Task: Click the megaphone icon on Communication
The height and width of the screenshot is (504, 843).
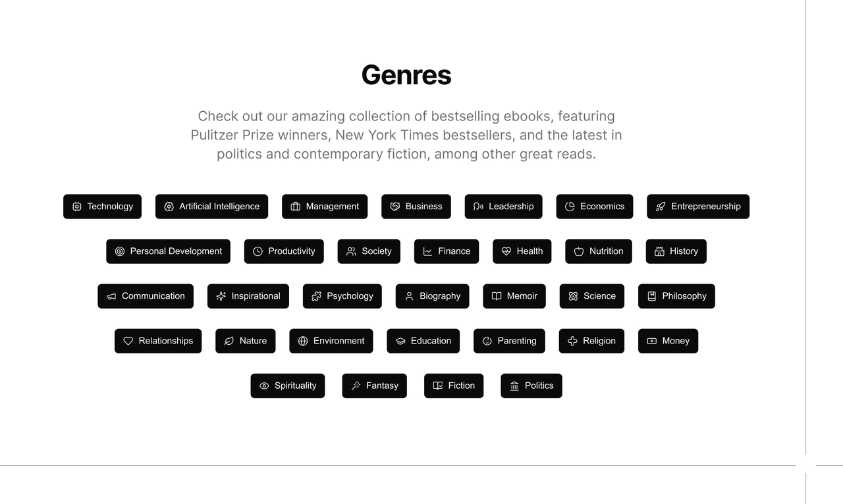Action: (111, 296)
